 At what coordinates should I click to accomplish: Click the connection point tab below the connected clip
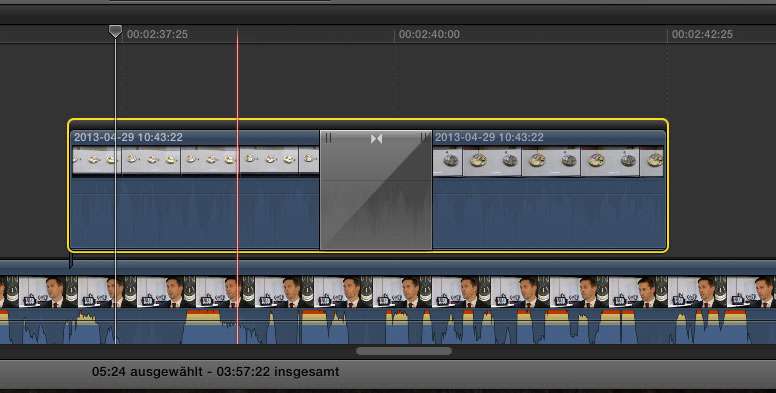coord(70,260)
